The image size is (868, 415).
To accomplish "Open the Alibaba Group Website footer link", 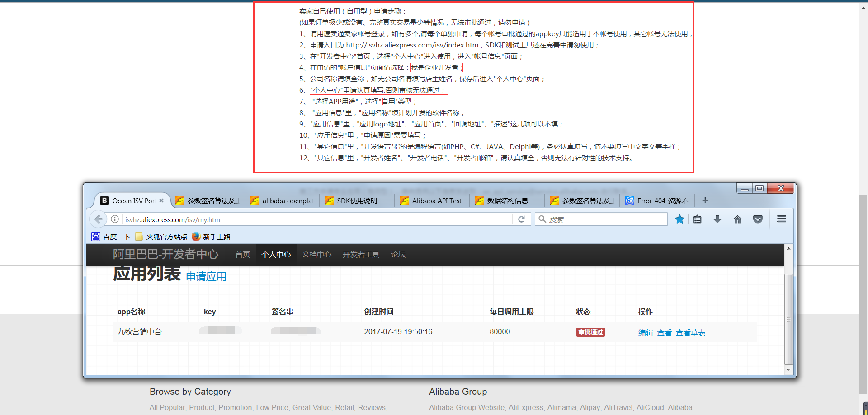I will (x=467, y=407).
